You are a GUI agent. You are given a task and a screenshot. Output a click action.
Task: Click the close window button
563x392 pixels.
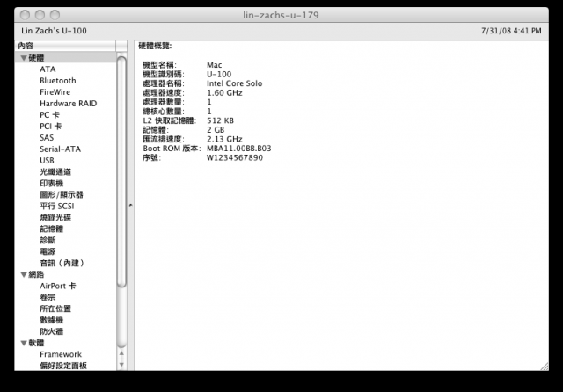pos(25,15)
